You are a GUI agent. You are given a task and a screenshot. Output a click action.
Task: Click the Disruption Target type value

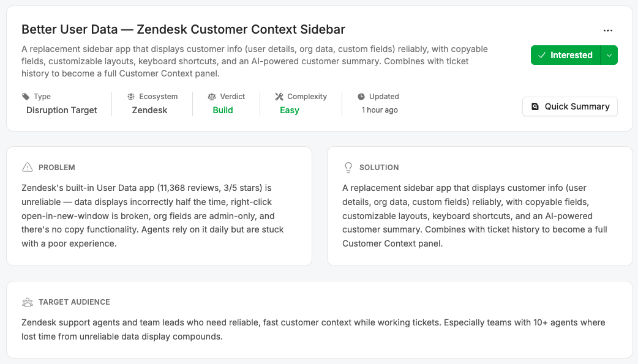[x=62, y=110]
